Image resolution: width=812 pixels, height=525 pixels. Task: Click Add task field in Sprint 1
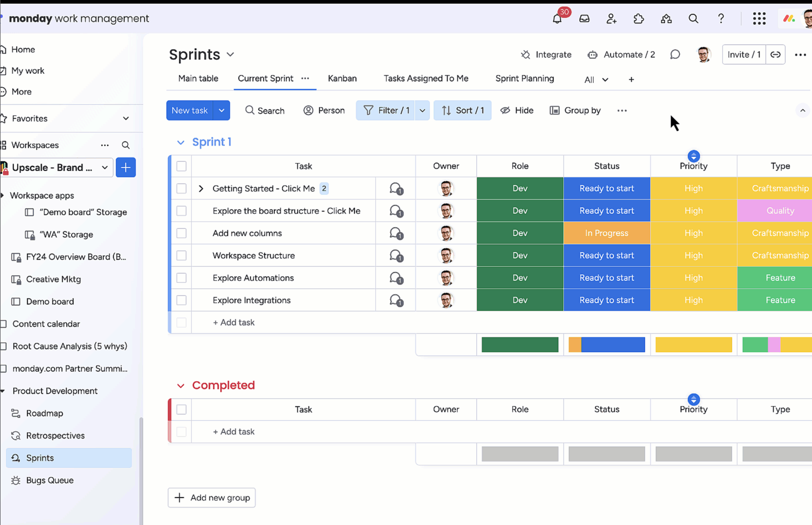[233, 323]
